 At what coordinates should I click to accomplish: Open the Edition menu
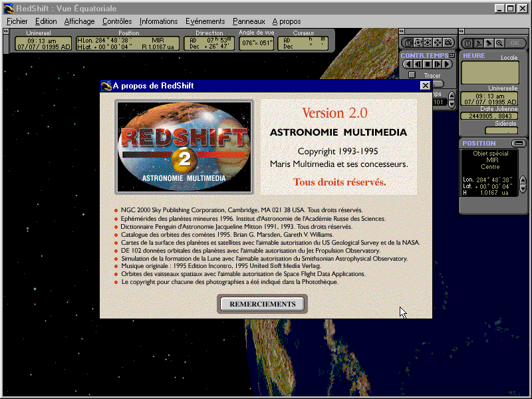click(46, 21)
